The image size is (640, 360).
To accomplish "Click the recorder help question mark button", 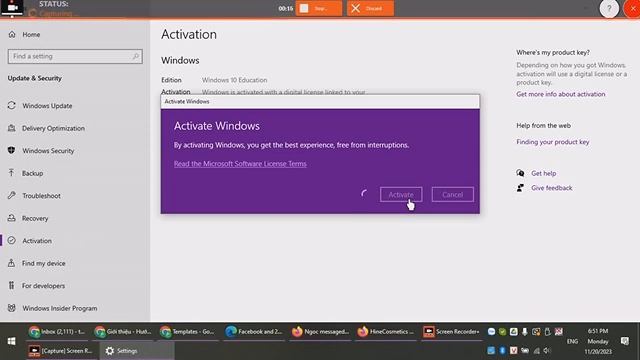I will click(x=609, y=8).
